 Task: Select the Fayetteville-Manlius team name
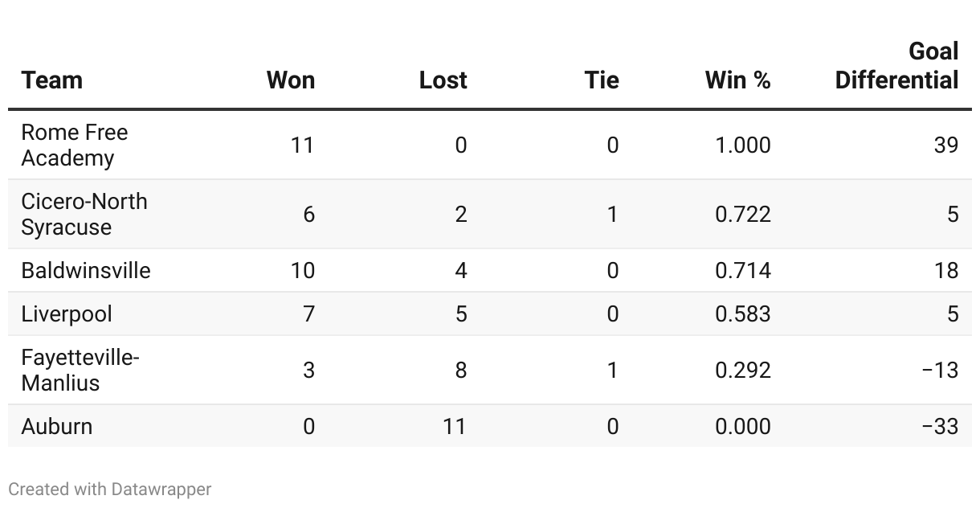pos(80,370)
